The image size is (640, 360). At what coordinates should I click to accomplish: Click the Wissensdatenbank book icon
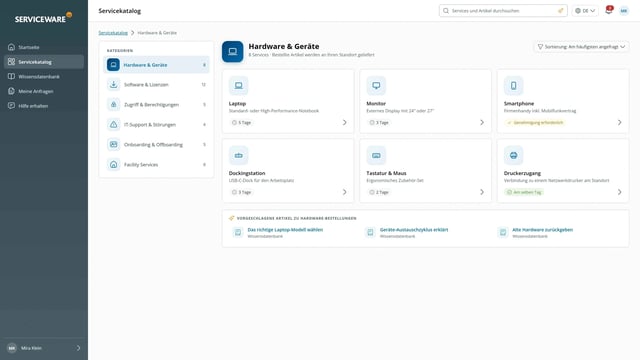coord(11,76)
